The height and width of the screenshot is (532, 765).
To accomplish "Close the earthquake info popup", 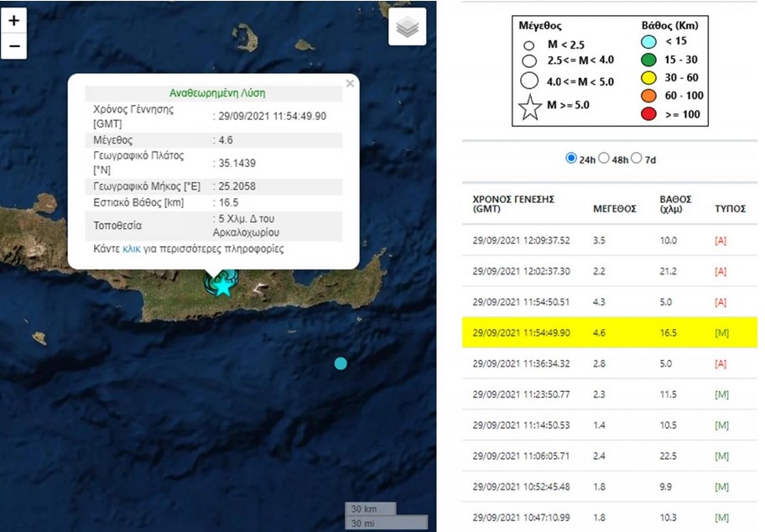I will pyautogui.click(x=350, y=83).
